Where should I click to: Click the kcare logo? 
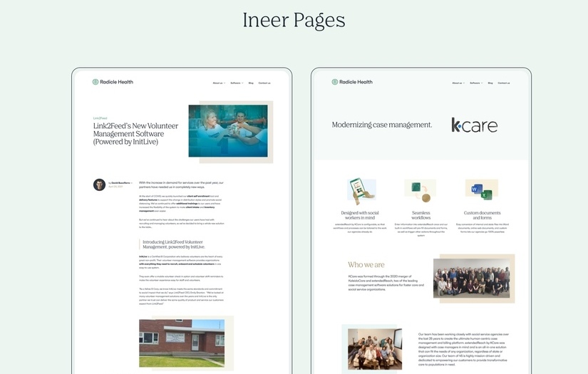pyautogui.click(x=475, y=125)
